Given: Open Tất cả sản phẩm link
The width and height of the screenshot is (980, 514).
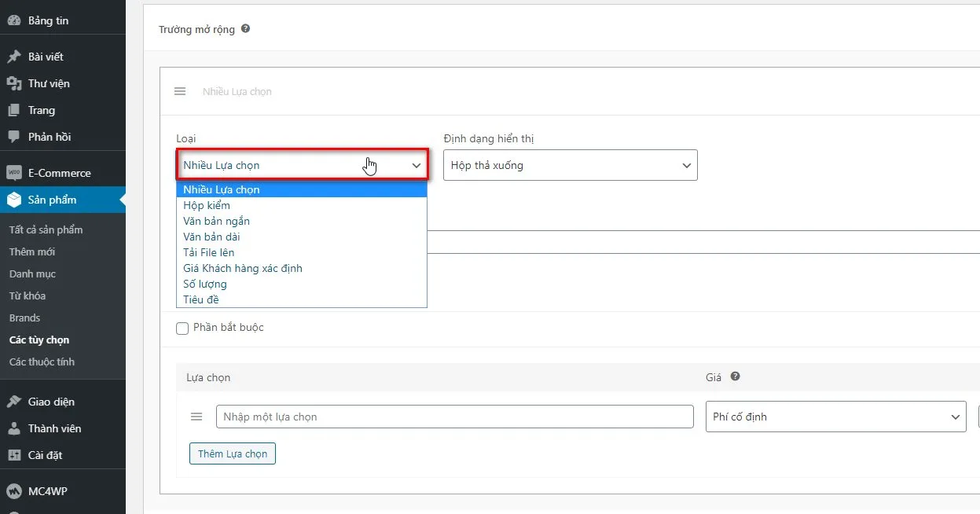Looking at the screenshot, I should pyautogui.click(x=46, y=229).
